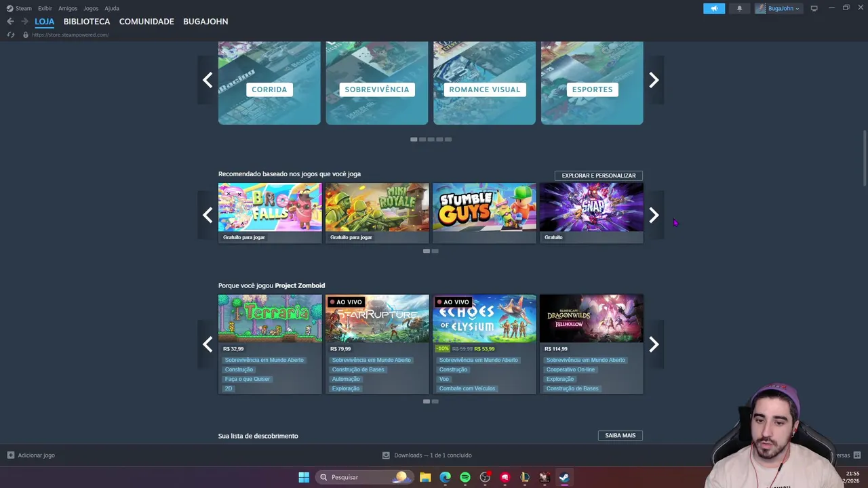The height and width of the screenshot is (488, 868).
Task: Click Dragonwilds' 'Cooperativo On-line' tag
Action: [x=571, y=369]
